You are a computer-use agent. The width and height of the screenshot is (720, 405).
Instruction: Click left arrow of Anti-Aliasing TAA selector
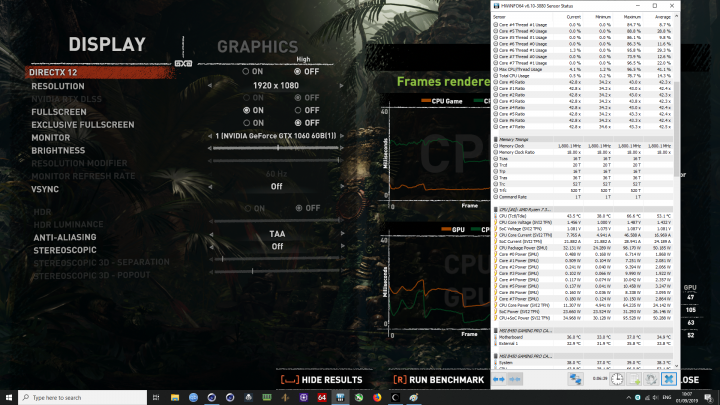211,234
